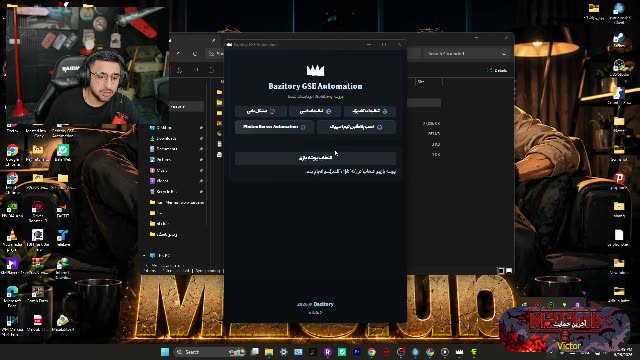Expand the This PC tree node

[x=144, y=256]
